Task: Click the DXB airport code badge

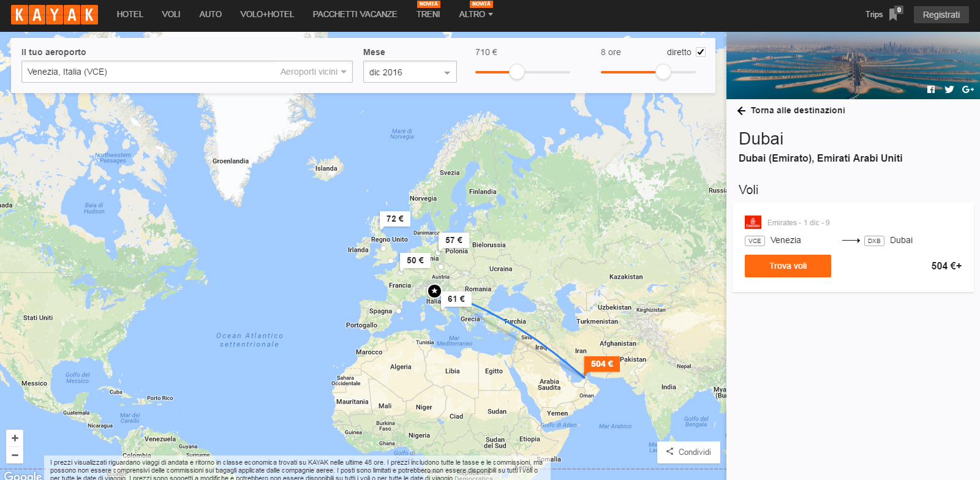Action: (874, 241)
